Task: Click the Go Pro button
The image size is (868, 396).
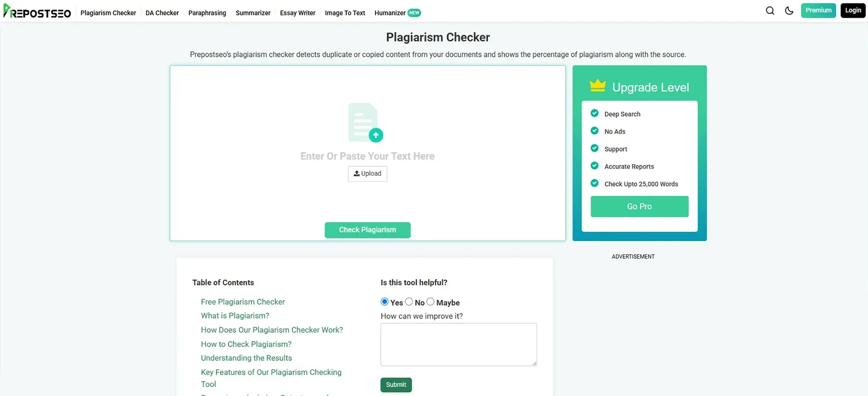Action: (x=639, y=206)
